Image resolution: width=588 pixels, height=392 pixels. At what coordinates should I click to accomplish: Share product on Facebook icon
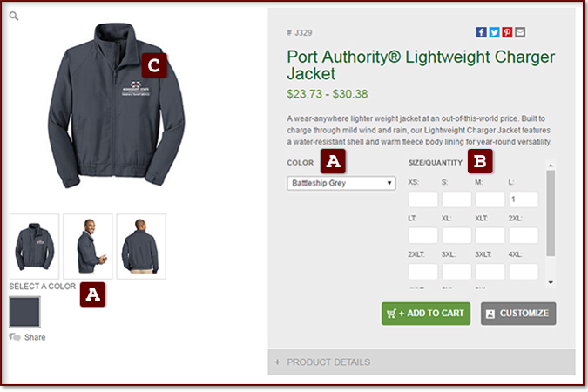482,32
